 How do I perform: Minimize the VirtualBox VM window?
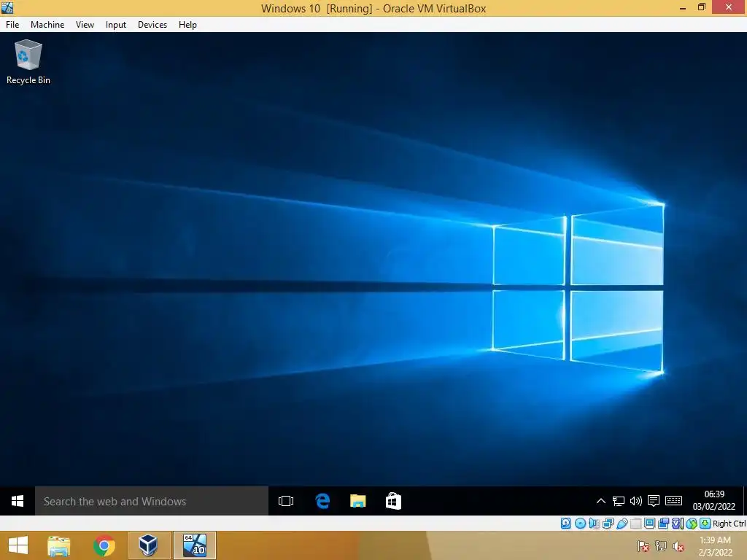[683, 7]
